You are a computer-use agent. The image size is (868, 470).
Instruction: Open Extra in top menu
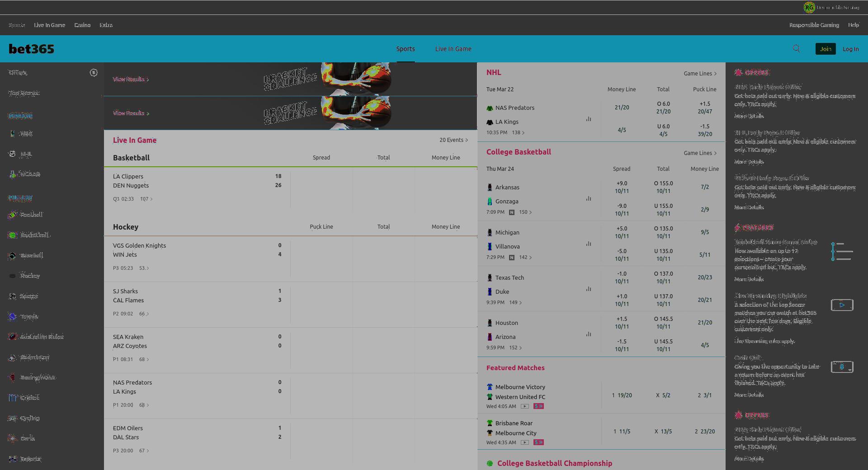pyautogui.click(x=106, y=25)
